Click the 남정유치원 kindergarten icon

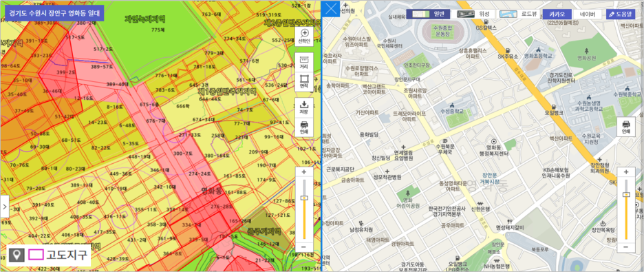coord(361,222)
